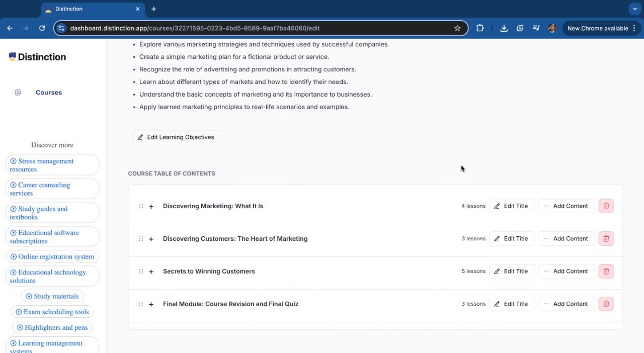Bookmark this page with the star icon
Viewport: 644px width, 353px height.
(457, 28)
